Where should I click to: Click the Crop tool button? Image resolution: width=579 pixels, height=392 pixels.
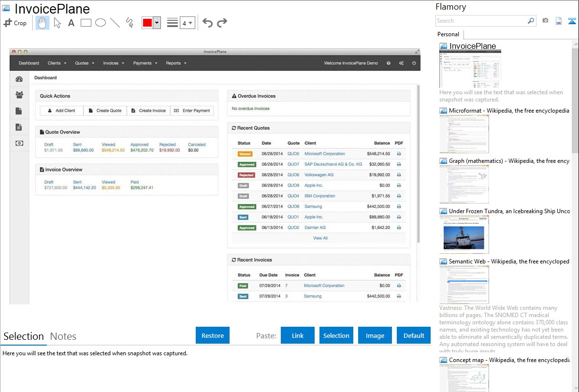click(15, 23)
